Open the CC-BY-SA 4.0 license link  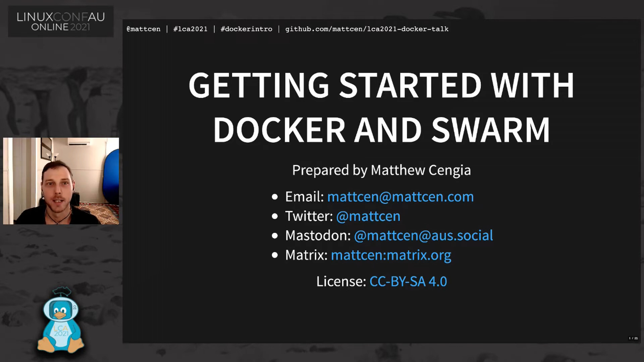tap(408, 282)
